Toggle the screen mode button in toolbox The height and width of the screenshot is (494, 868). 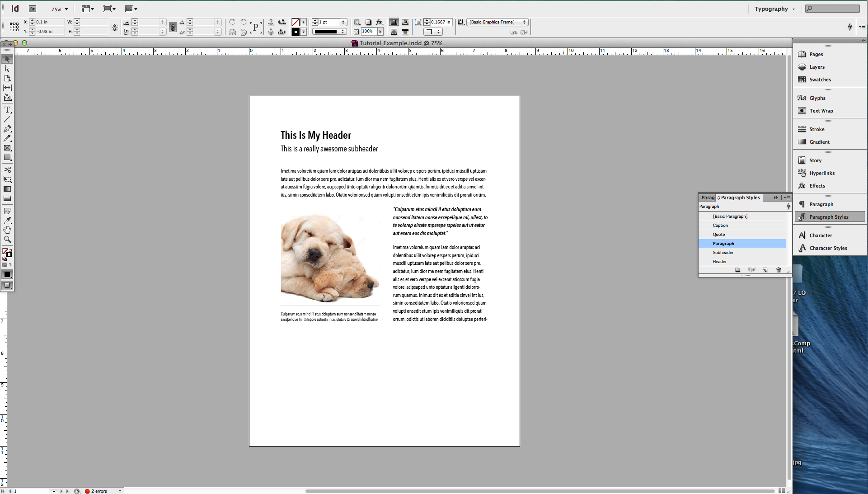pyautogui.click(x=7, y=286)
